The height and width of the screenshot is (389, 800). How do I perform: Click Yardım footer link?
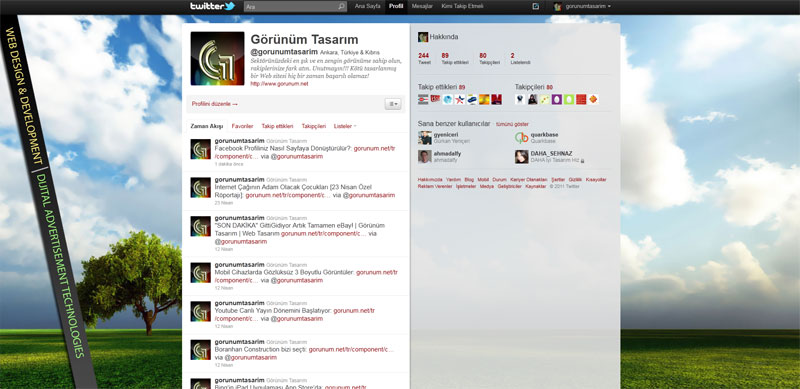pos(453,180)
